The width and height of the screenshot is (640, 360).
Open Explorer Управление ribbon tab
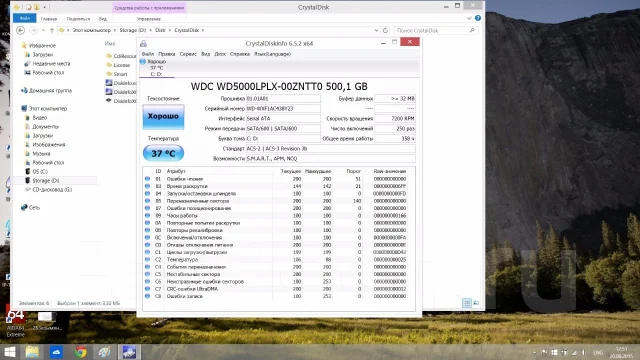[149, 19]
